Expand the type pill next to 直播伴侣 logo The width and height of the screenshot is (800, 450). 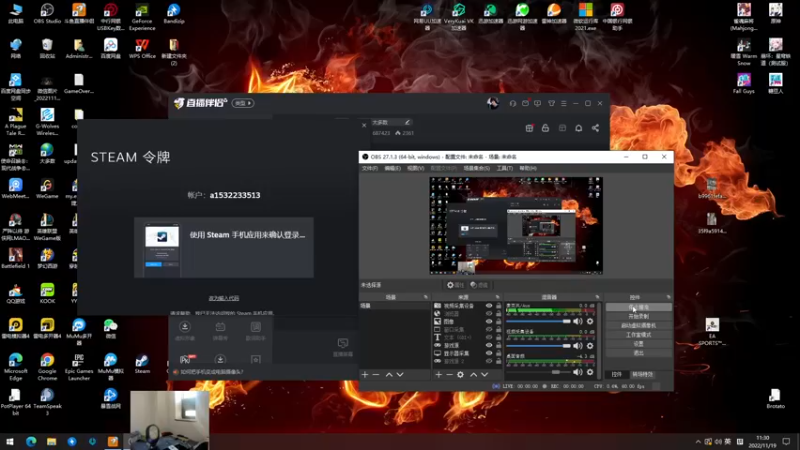click(243, 103)
